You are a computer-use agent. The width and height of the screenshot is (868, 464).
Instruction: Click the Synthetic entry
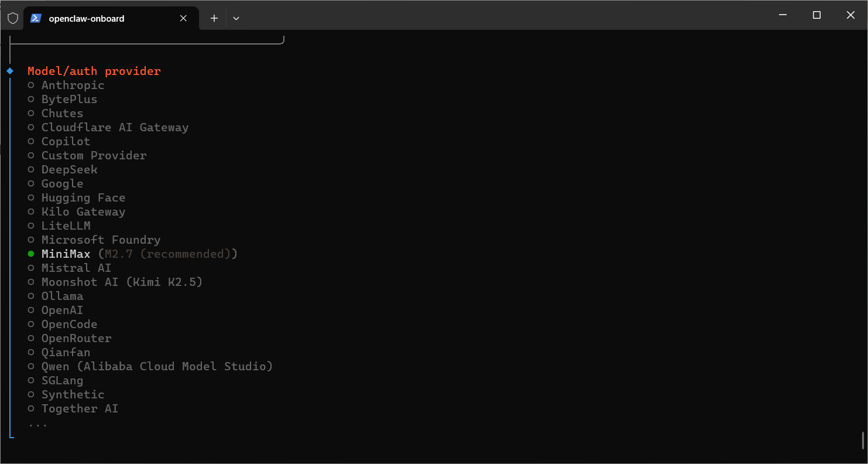tap(66, 394)
